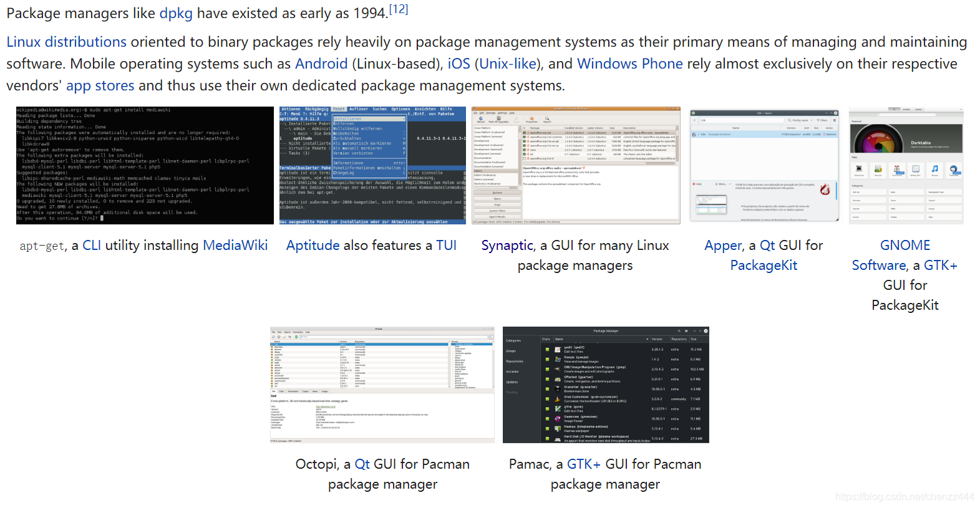Follow the GTK+ link in GNOME caption
Viewport: 980px width, 508px height.
(x=941, y=266)
